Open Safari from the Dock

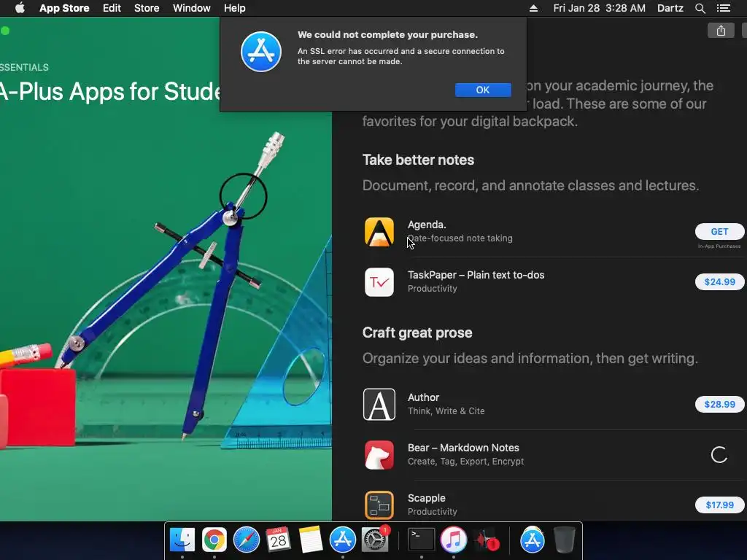point(247,540)
